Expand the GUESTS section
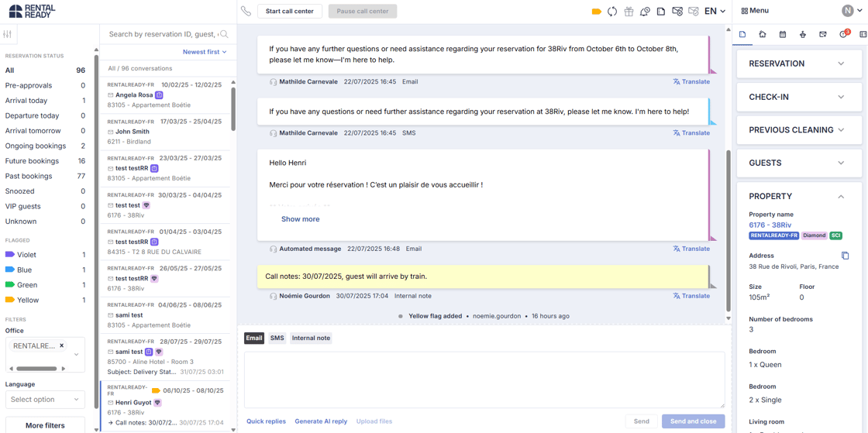This screenshot has width=868, height=433. [x=797, y=163]
